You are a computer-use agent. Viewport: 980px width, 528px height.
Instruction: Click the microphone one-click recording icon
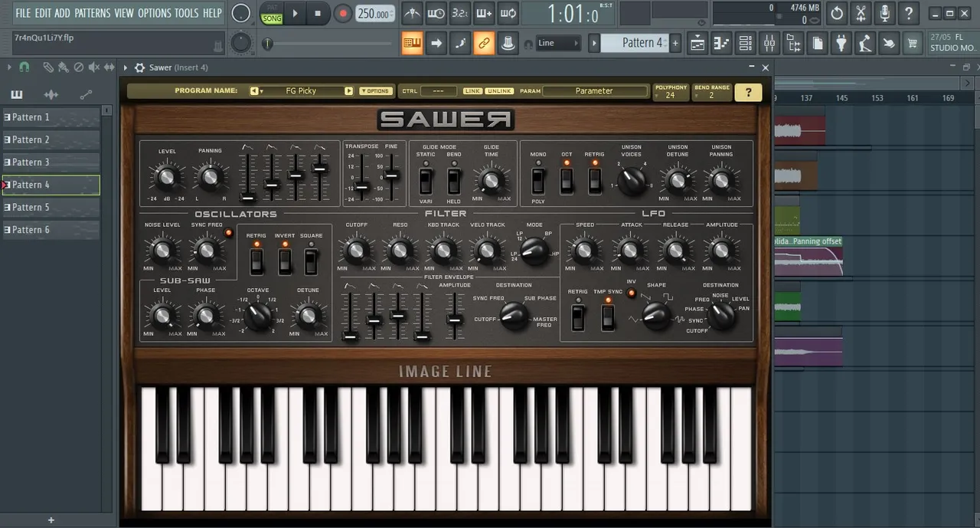884,13
